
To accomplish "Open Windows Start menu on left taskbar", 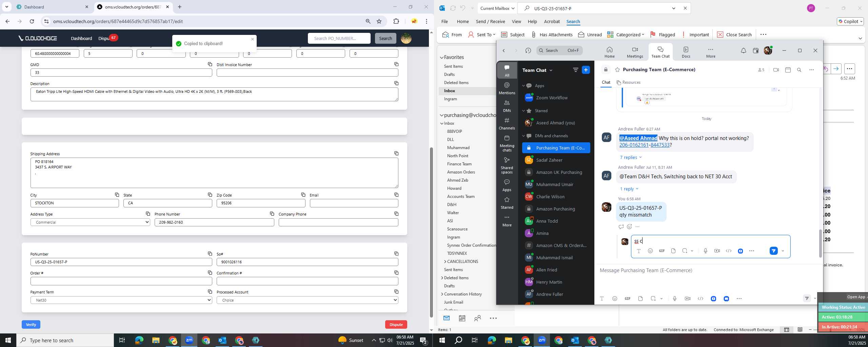I will coord(8,340).
